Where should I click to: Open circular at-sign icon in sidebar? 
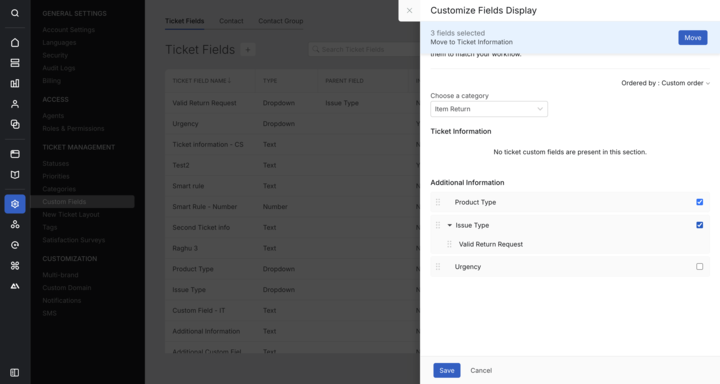pyautogui.click(x=15, y=245)
